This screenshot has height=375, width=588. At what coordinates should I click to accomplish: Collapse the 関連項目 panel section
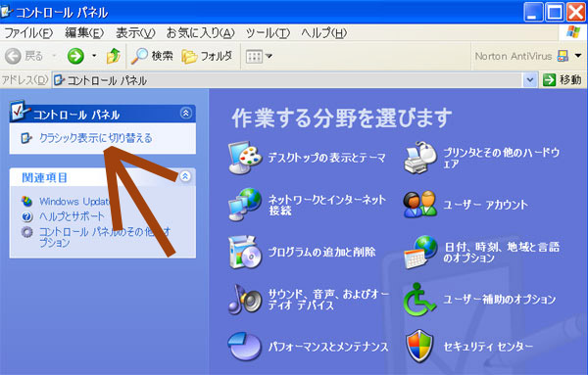(185, 176)
